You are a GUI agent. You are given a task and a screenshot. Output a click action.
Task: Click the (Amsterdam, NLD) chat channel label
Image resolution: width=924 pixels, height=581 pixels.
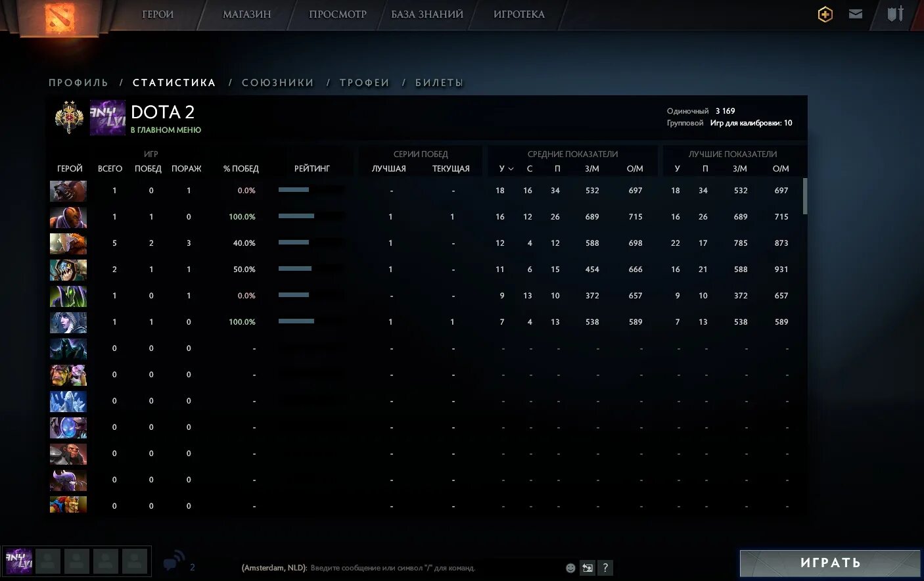pyautogui.click(x=274, y=568)
